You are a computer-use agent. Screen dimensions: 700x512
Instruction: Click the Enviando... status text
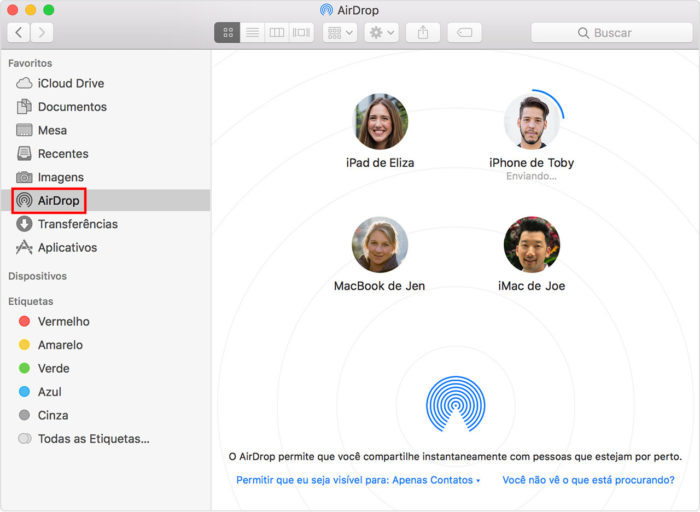531,176
